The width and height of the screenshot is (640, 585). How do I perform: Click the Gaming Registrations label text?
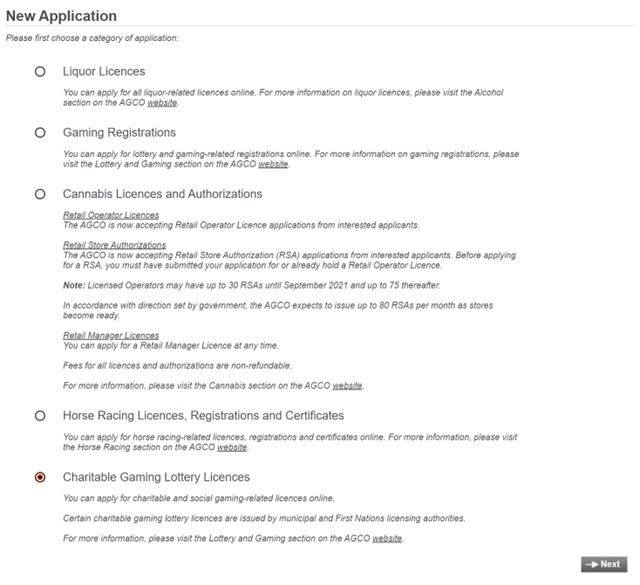pos(119,132)
